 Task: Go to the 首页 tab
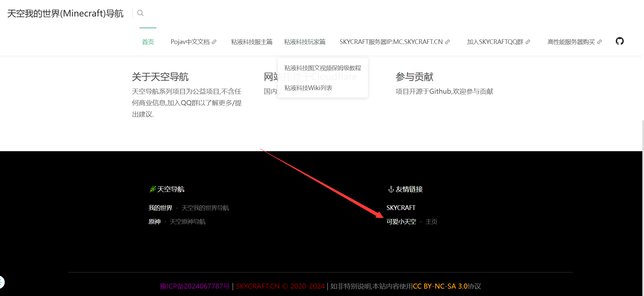tap(148, 42)
